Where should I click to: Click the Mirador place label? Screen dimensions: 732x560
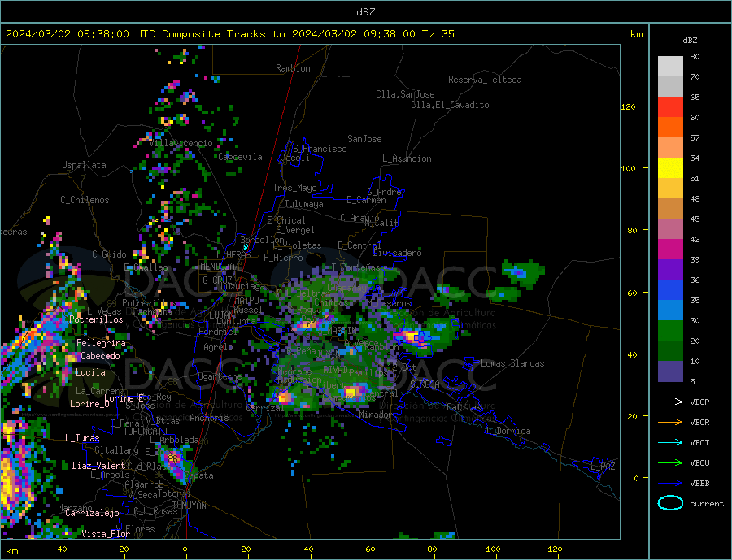tap(376, 415)
